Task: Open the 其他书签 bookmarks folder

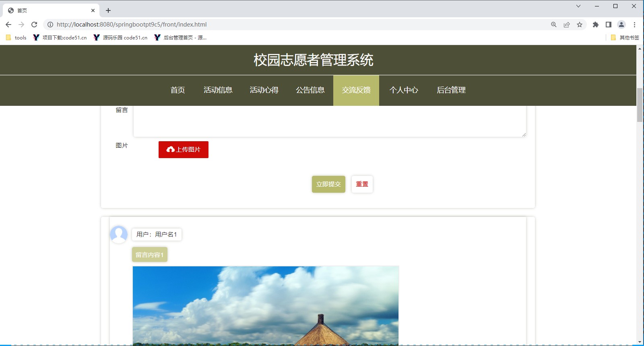Action: coord(625,37)
